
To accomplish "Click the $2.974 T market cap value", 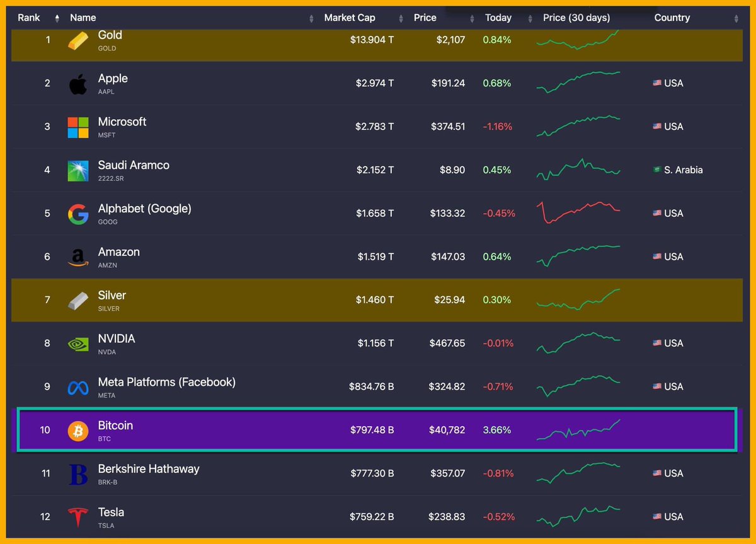I will 374,83.
